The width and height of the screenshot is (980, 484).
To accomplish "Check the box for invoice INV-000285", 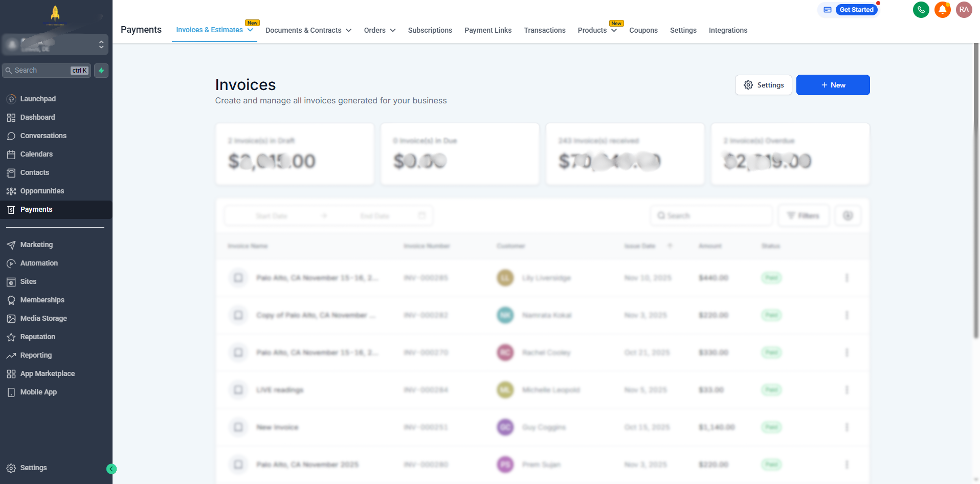I will [238, 278].
